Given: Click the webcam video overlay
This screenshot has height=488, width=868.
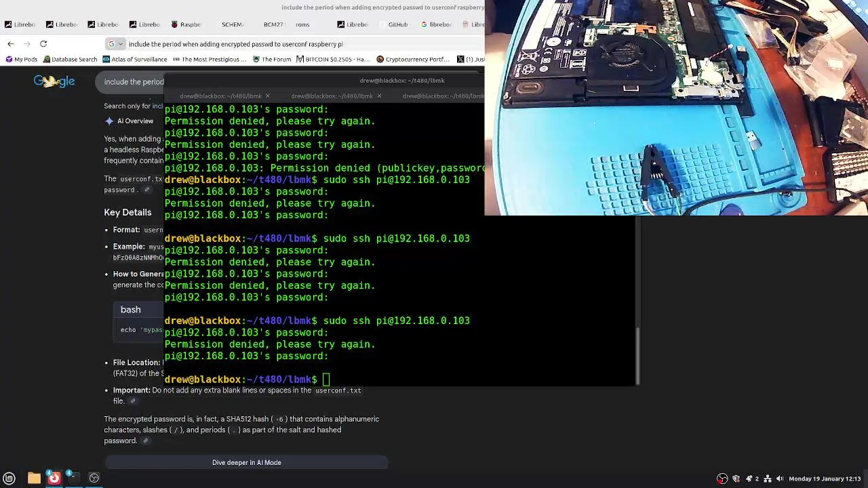Looking at the screenshot, I should [676, 108].
